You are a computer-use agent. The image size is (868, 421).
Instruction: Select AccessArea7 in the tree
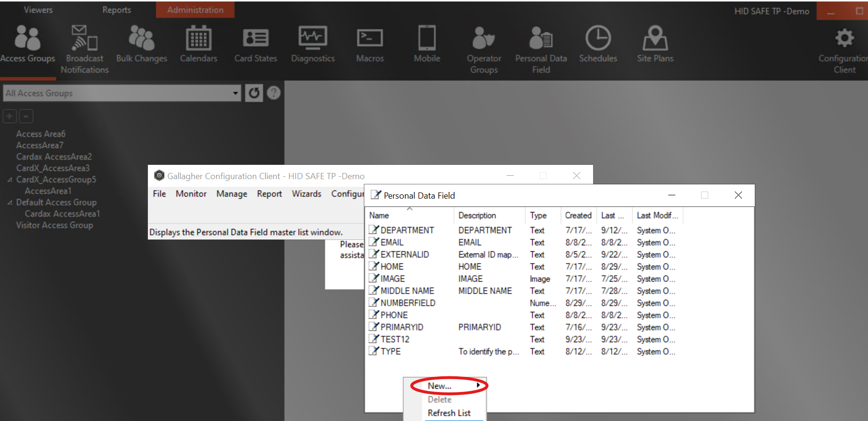pos(39,145)
